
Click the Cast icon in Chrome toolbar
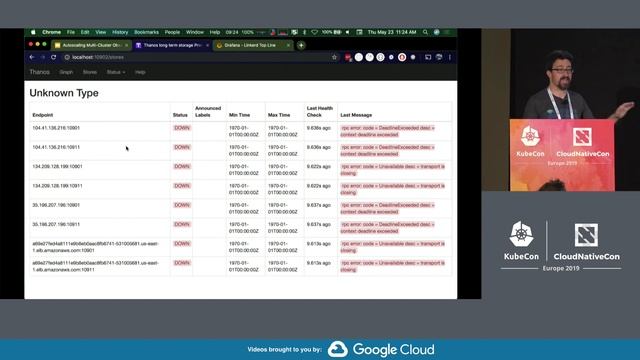[x=428, y=57]
